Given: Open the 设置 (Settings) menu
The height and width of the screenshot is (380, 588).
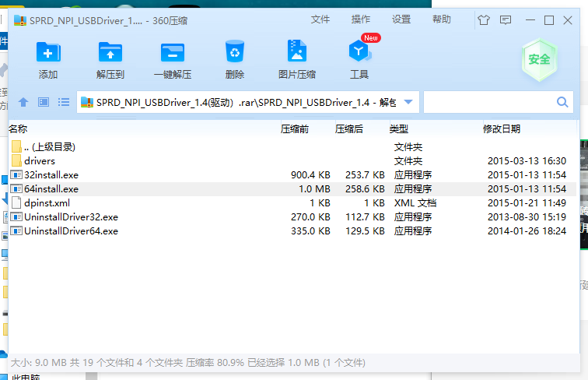Looking at the screenshot, I should point(401,19).
